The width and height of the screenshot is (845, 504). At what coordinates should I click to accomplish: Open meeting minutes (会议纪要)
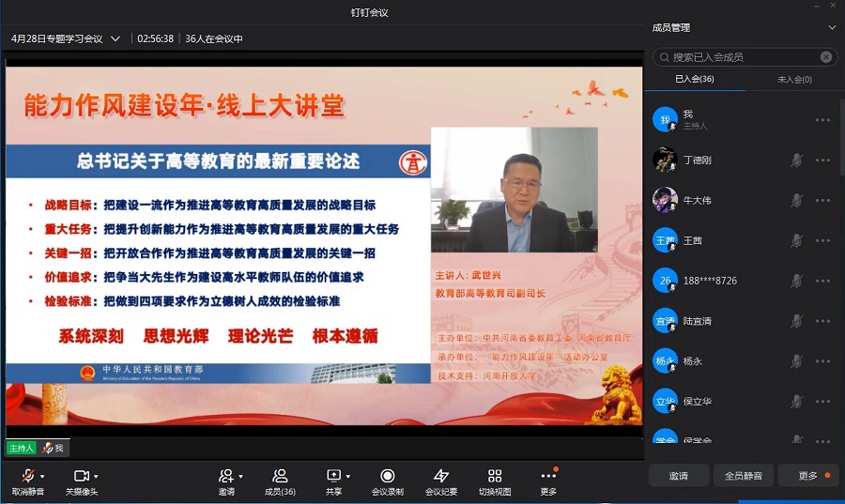[x=441, y=476]
